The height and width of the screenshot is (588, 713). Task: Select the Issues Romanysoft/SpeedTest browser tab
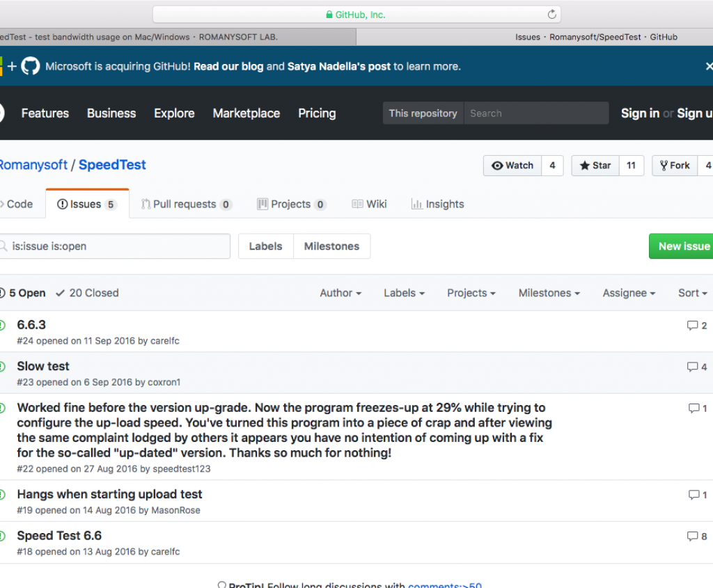[x=535, y=37]
